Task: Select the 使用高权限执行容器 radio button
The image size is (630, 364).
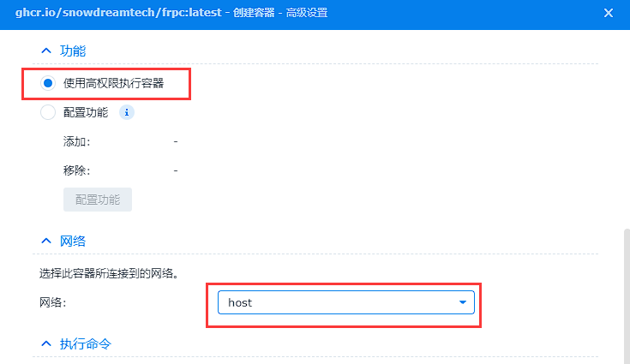Action: (x=48, y=83)
